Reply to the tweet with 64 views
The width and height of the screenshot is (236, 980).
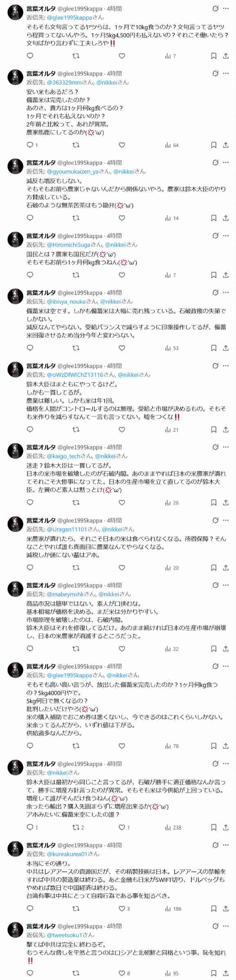30,145
